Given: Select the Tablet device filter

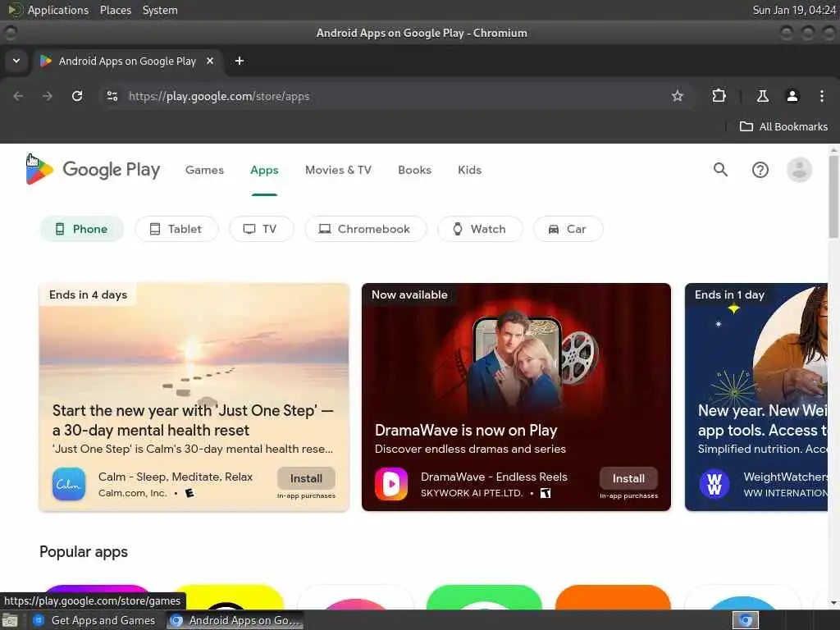Looking at the screenshot, I should (x=176, y=229).
